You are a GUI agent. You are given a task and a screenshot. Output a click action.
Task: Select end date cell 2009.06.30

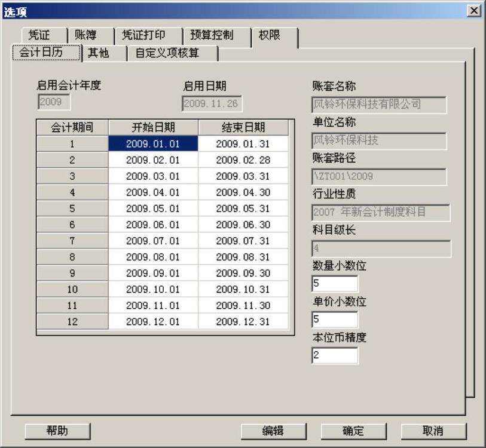(x=243, y=225)
